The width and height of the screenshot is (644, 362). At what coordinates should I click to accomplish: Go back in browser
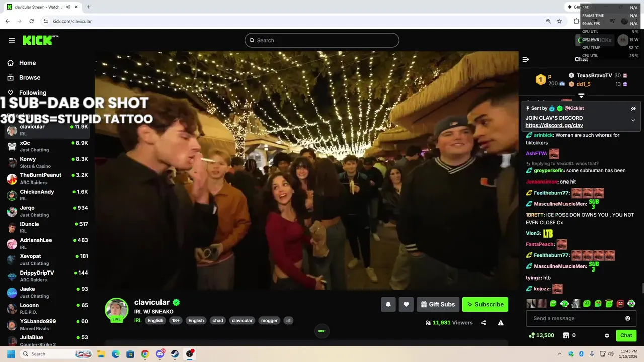[7, 21]
